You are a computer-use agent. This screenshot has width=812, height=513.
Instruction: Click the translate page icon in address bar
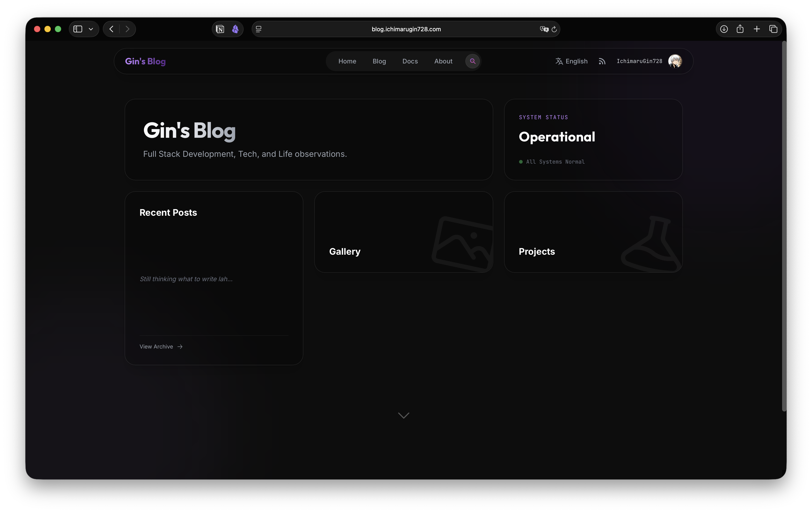click(x=544, y=29)
